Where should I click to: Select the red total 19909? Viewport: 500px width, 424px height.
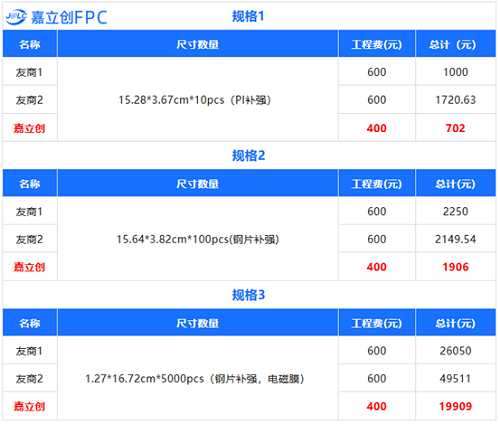pos(455,406)
